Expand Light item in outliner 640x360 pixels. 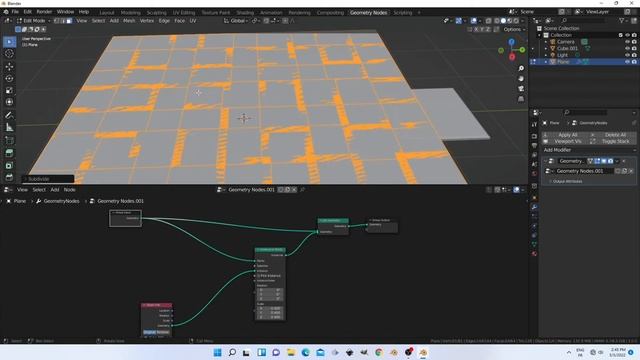[x=546, y=55]
